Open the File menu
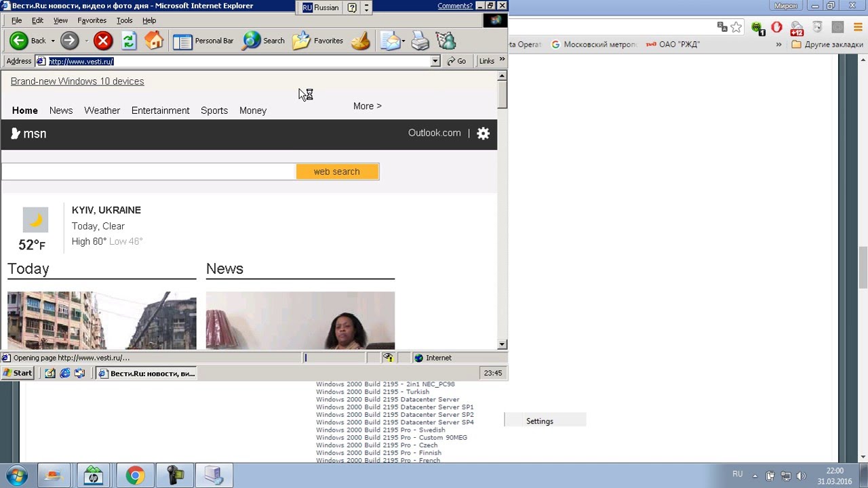The width and height of the screenshot is (868, 488). [16, 20]
